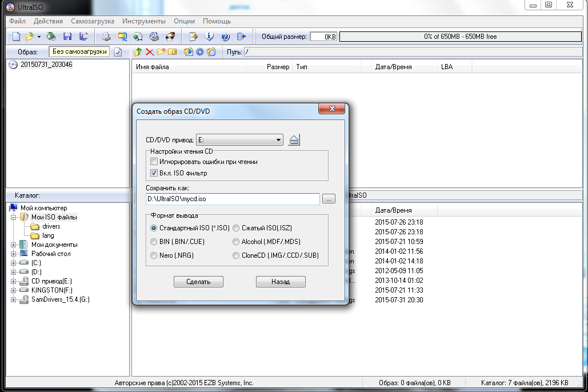This screenshot has width=588, height=392.
Task: Click the green Up folder arrow icon
Action: [x=138, y=52]
